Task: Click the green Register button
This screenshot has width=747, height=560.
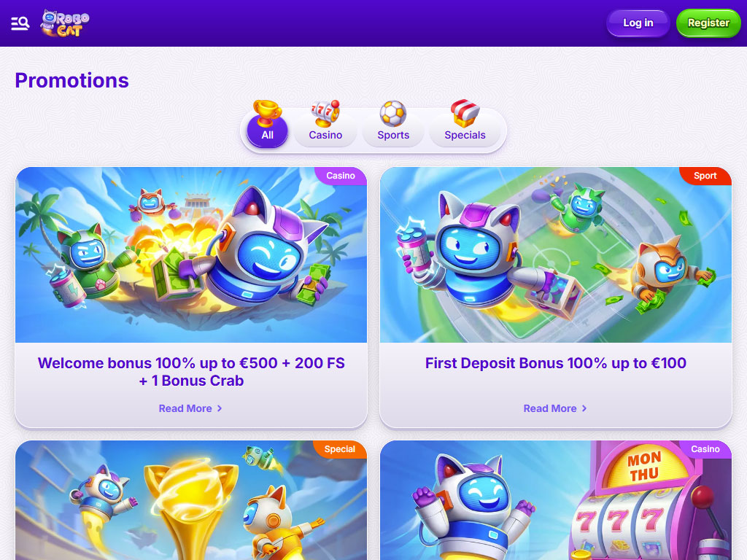Action: (x=708, y=23)
